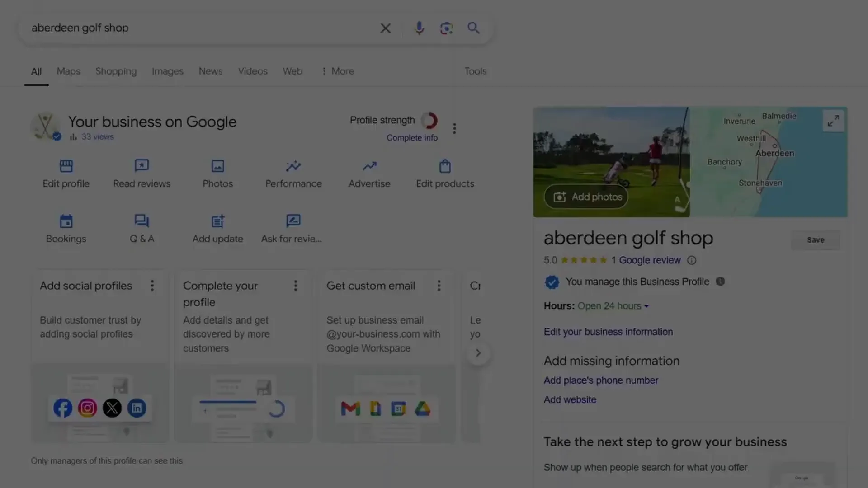
Task: Open the Bookings calendar icon
Action: point(66,221)
